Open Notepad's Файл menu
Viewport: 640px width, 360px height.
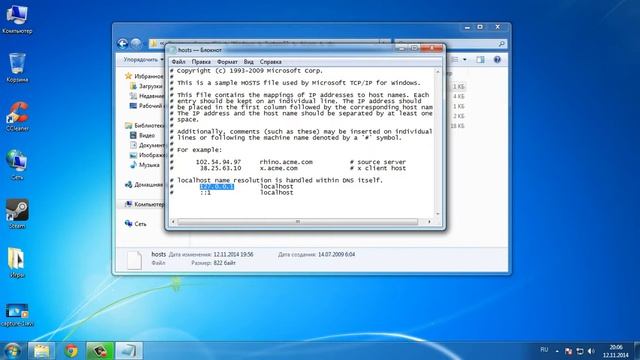178,62
